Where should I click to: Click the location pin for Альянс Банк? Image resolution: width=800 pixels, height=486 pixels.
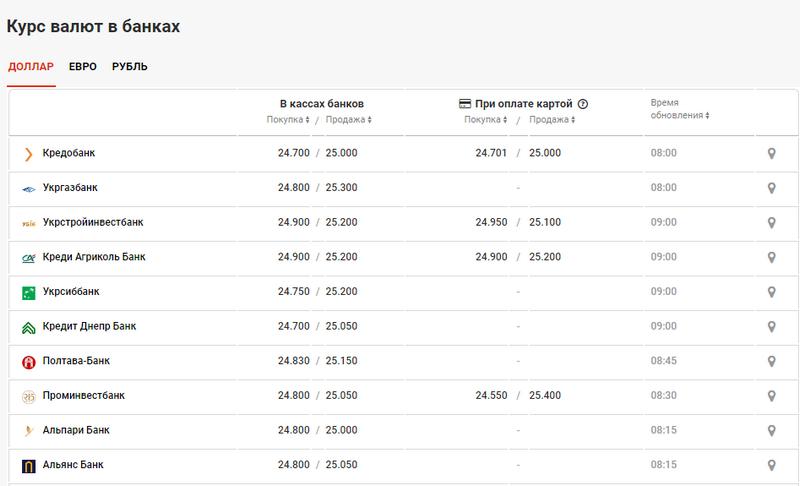[x=771, y=465]
